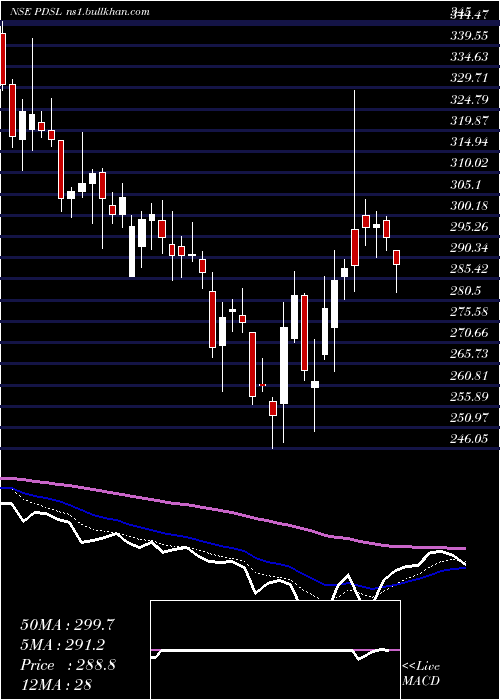
Task: Select the 260.81 price axis label
Action: tap(469, 376)
